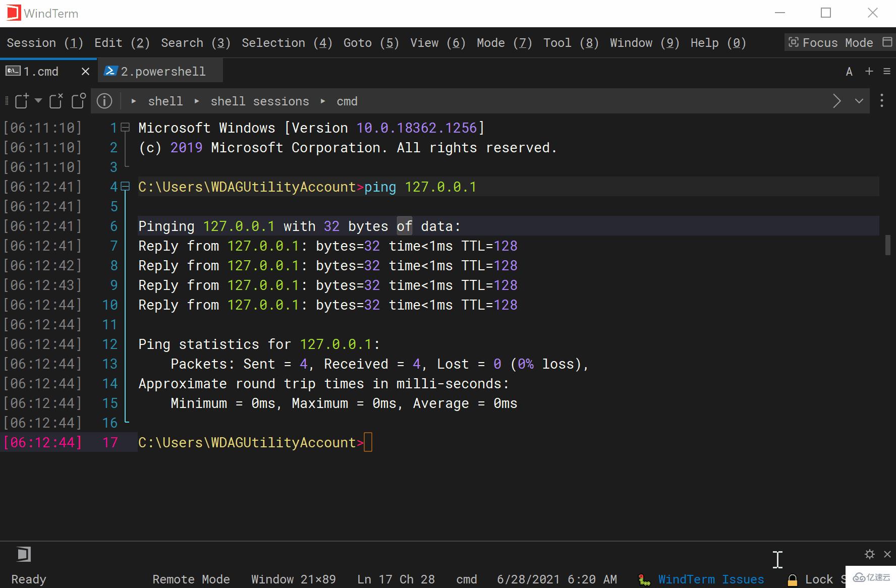896x588 pixels.
Task: Click timestamp [06:12:42] in the margin
Action: 42,266
